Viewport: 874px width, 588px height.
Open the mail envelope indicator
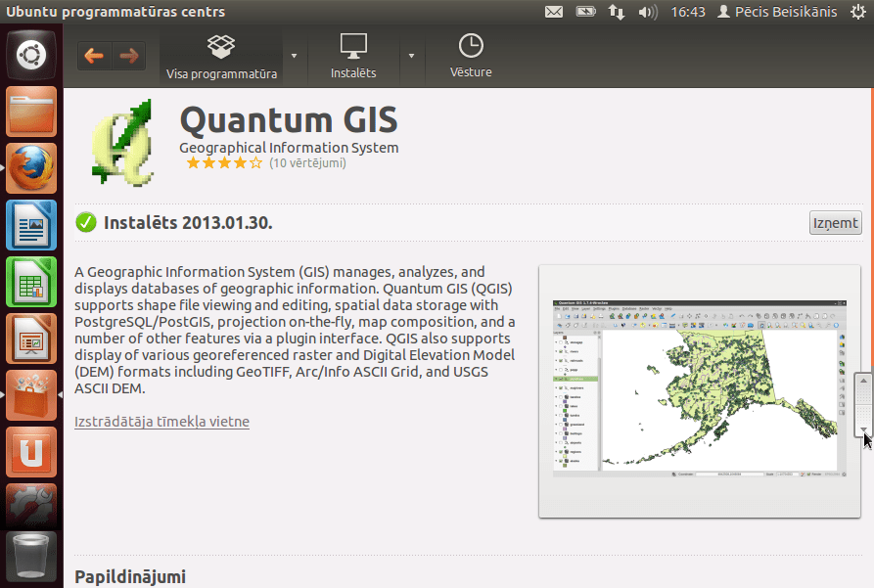point(554,12)
